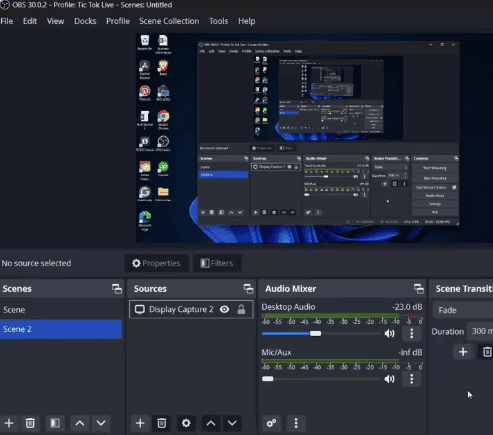Open the Profile menu
The width and height of the screenshot is (493, 435).
118,21
